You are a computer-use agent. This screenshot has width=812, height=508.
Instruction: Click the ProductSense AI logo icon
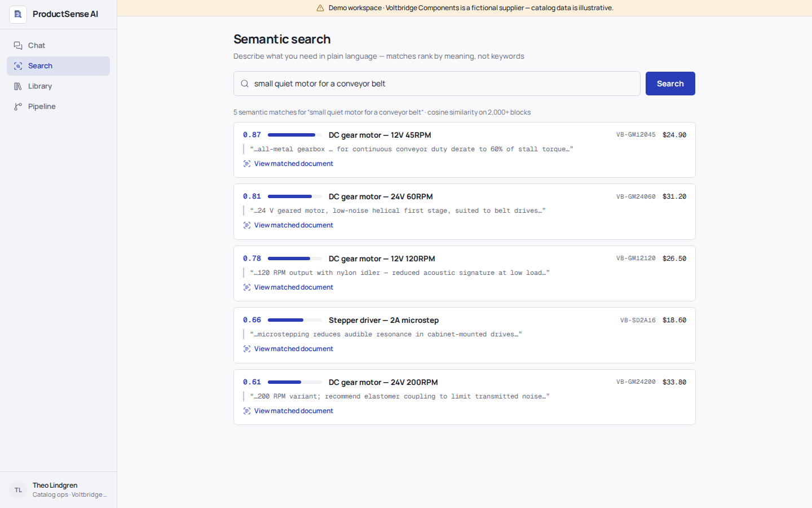[x=18, y=14]
